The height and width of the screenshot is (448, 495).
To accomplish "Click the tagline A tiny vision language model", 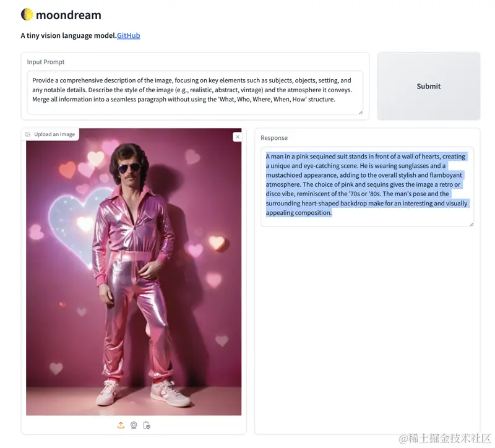I will 69,35.
